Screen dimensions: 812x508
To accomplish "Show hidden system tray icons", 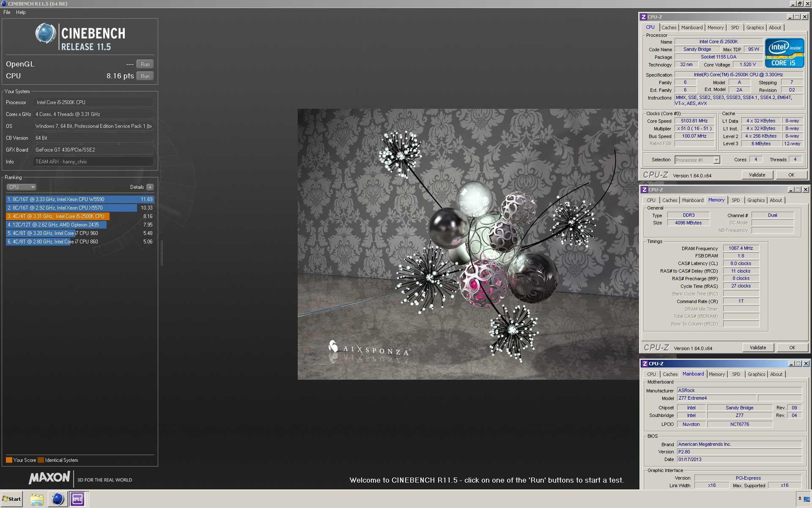I will pyautogui.click(x=800, y=499).
